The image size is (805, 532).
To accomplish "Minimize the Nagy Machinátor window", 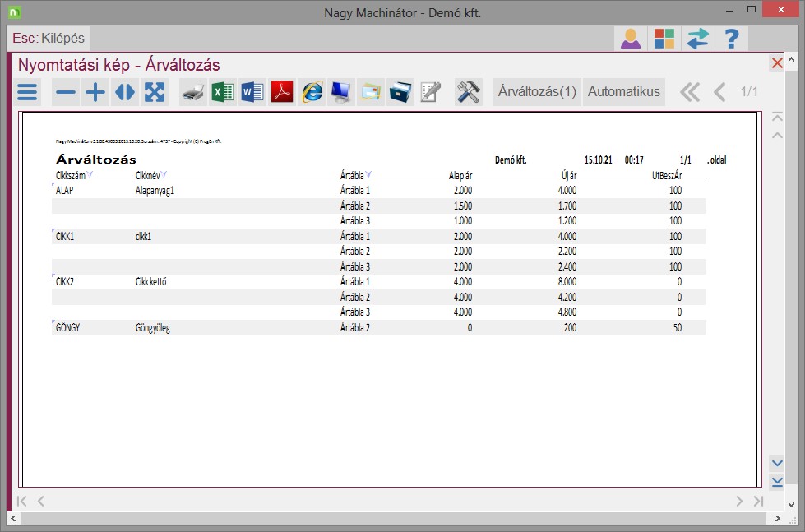I will click(x=729, y=10).
